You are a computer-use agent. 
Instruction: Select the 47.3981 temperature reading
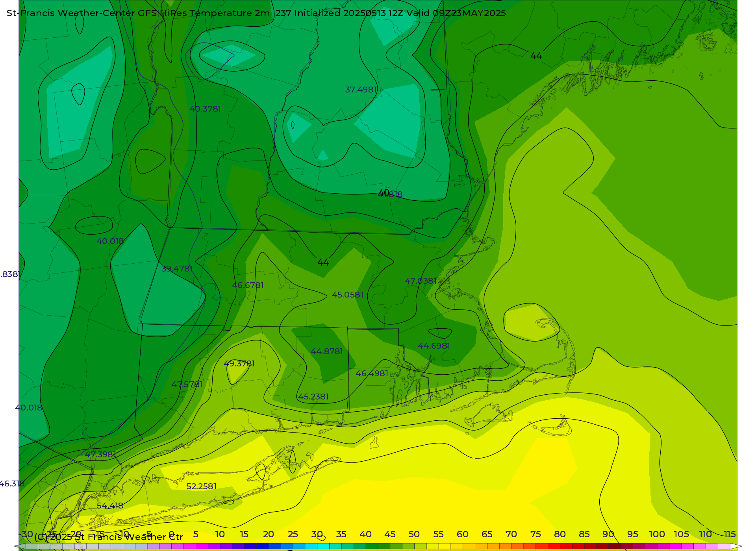click(x=101, y=455)
